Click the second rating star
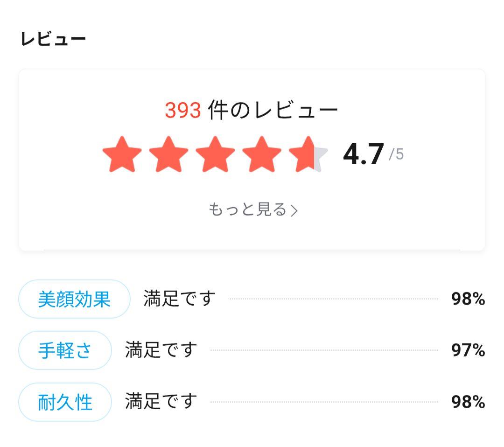Viewport: 504px width, 447px height. tap(168, 154)
